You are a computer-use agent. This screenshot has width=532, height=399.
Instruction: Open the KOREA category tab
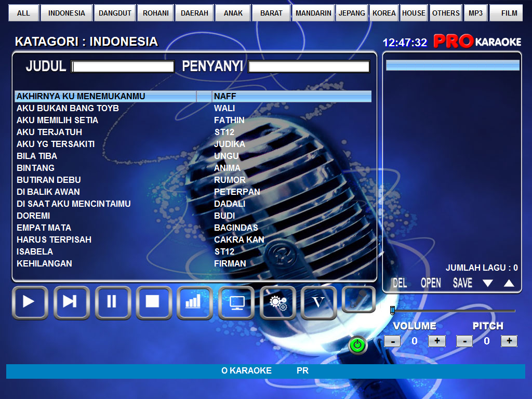tap(384, 13)
